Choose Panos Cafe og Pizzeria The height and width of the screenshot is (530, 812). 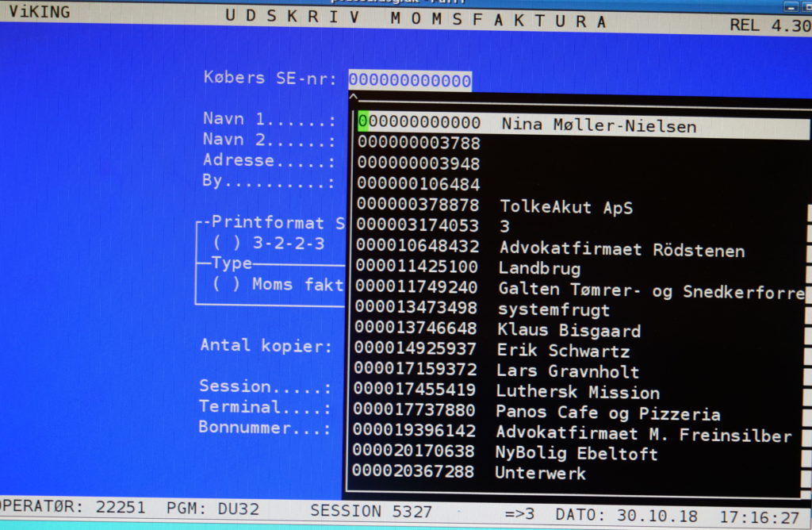coord(607,413)
